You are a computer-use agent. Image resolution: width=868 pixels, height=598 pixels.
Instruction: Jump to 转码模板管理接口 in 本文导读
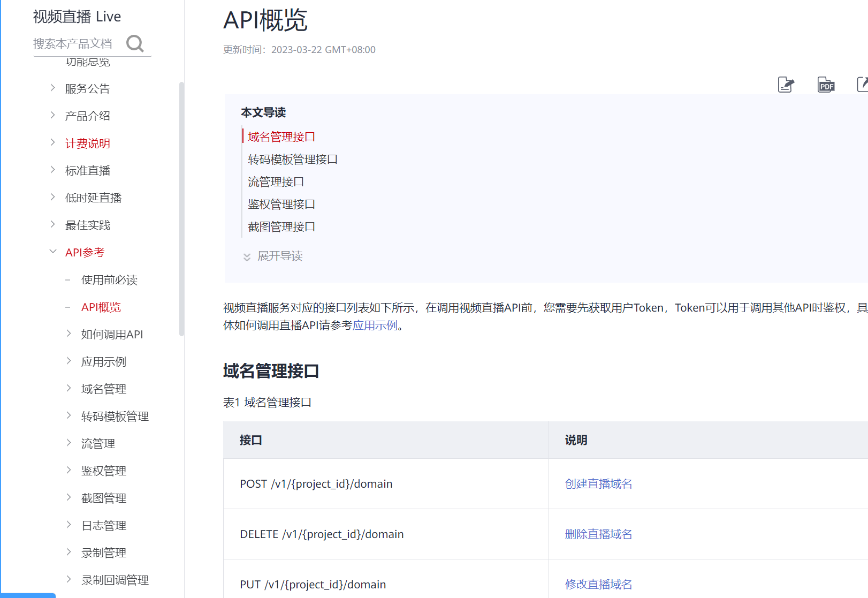coord(293,160)
